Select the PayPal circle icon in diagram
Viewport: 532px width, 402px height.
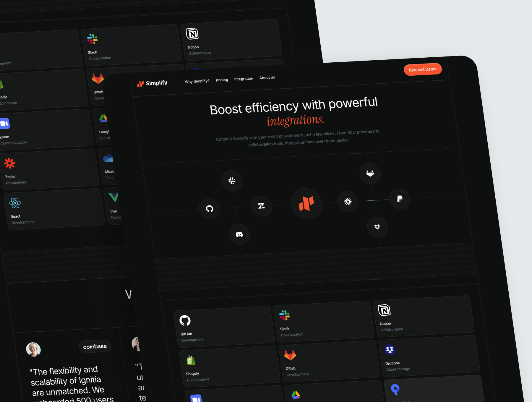[400, 199]
